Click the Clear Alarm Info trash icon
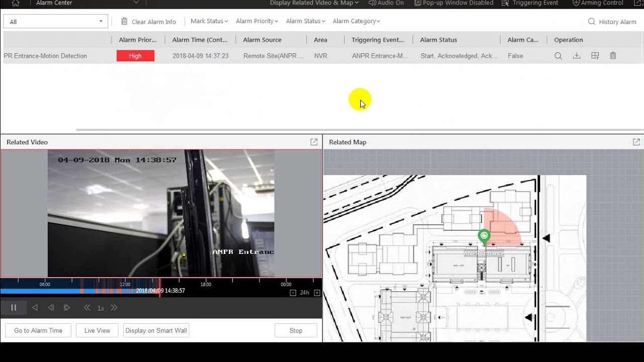Screen dimensions: 644x362 click(124, 21)
